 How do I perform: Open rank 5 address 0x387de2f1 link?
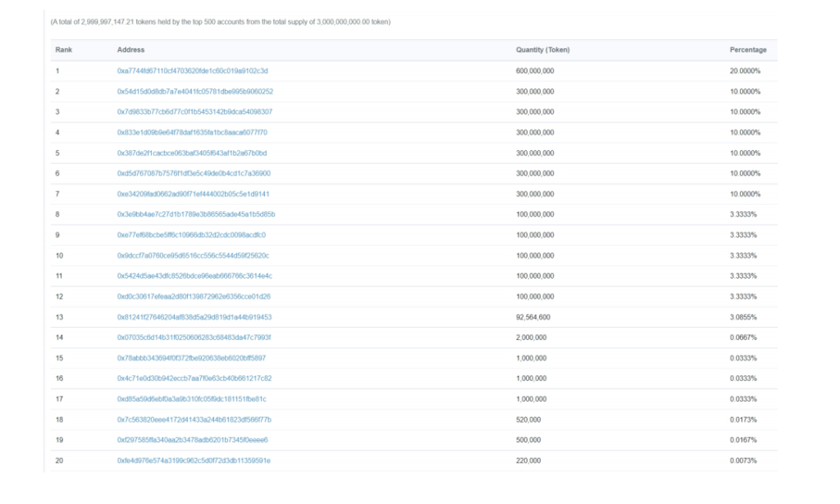(x=192, y=153)
